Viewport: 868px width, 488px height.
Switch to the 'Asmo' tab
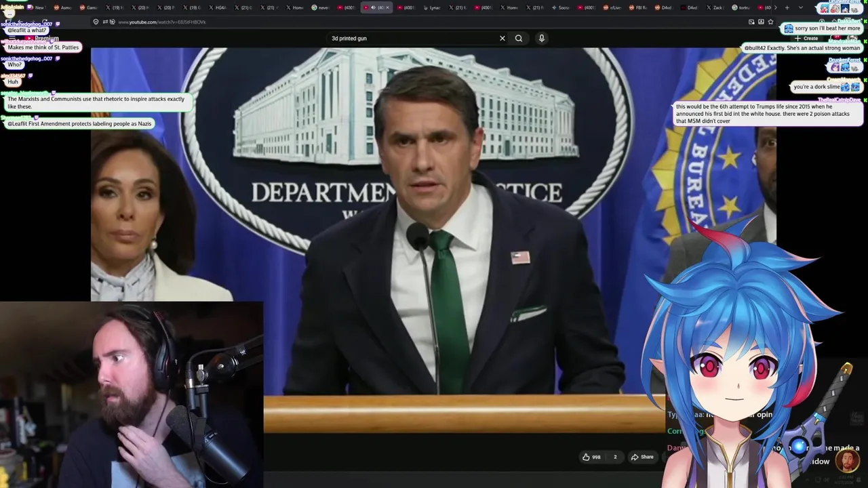coord(62,7)
